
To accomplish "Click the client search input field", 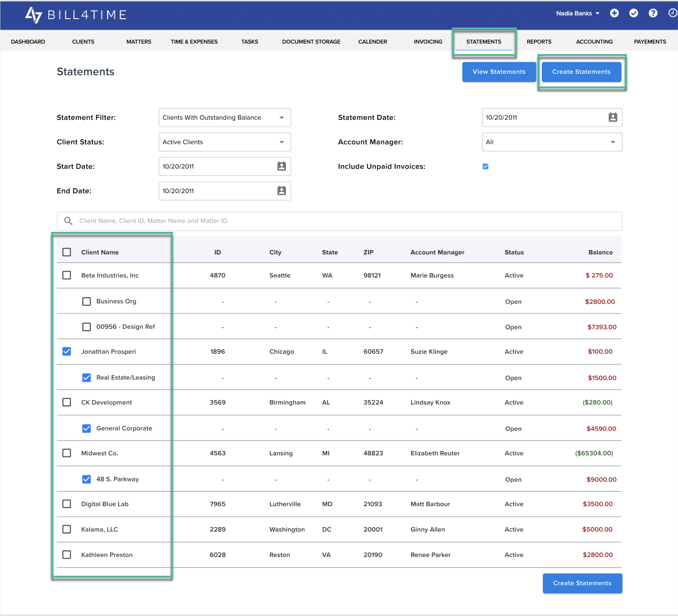I will [x=339, y=221].
